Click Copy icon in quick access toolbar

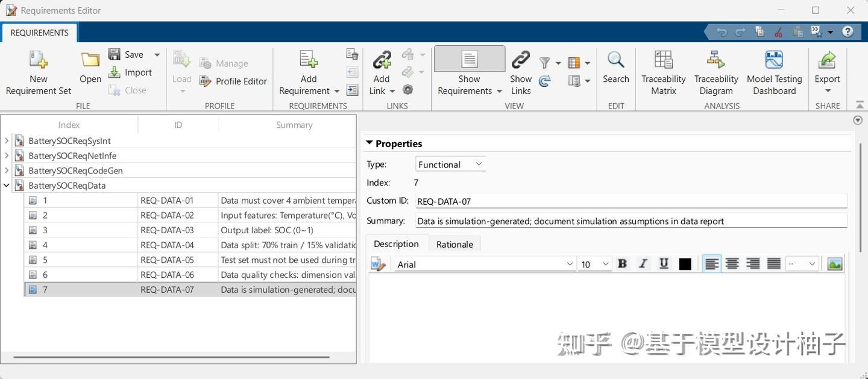click(x=759, y=32)
